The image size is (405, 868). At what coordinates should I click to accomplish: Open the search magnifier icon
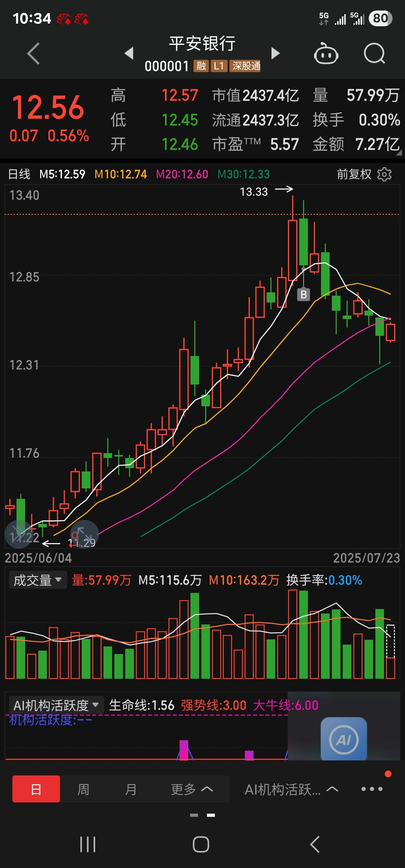point(374,54)
